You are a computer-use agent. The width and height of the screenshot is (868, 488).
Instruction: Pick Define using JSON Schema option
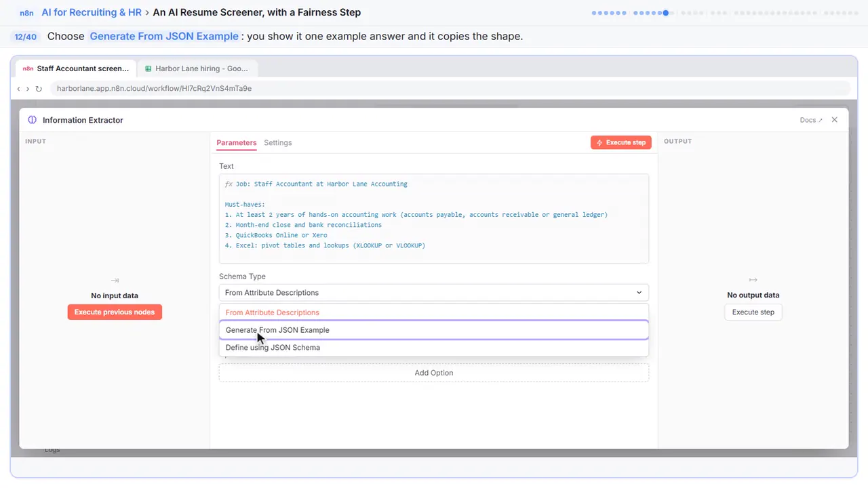click(x=434, y=348)
